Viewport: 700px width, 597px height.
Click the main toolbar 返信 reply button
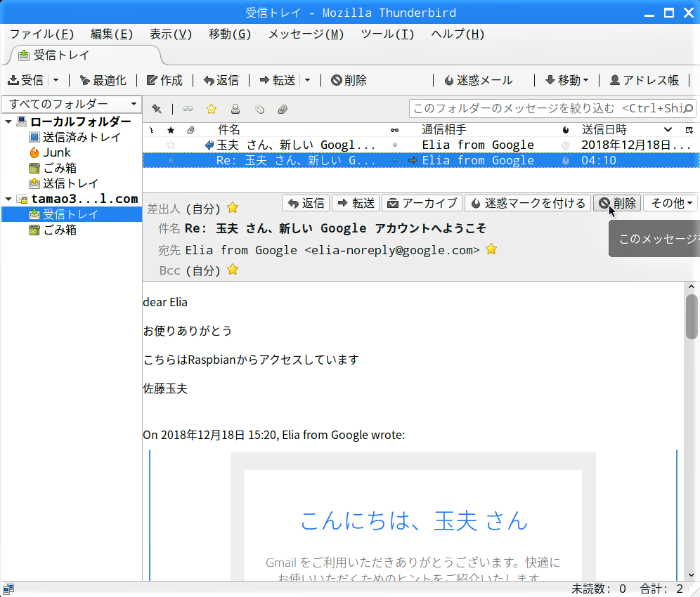(221, 80)
